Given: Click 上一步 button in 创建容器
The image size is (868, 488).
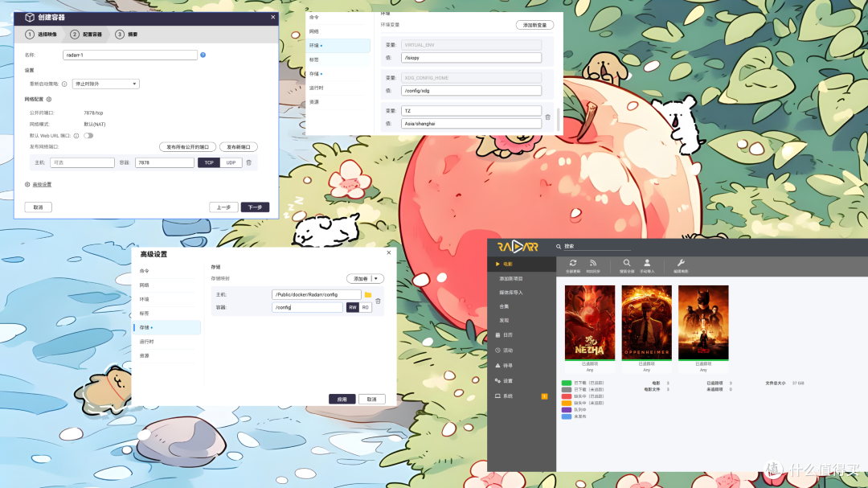Looking at the screenshot, I should click(x=223, y=207).
